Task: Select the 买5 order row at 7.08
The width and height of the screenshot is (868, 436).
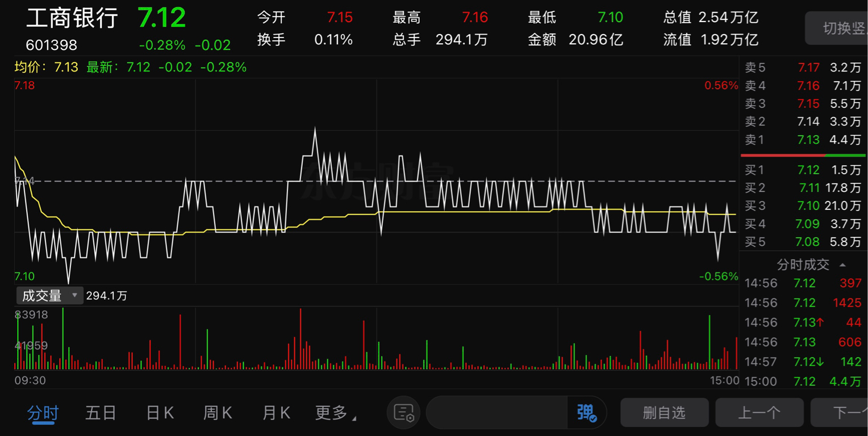Action: click(x=803, y=242)
